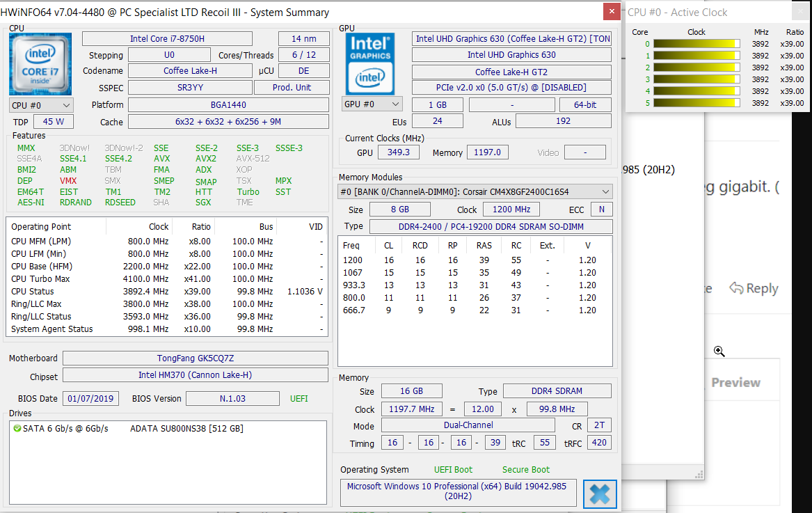Image resolution: width=812 pixels, height=513 pixels.
Task: Click Core 0 clock bar
Action: [696, 44]
